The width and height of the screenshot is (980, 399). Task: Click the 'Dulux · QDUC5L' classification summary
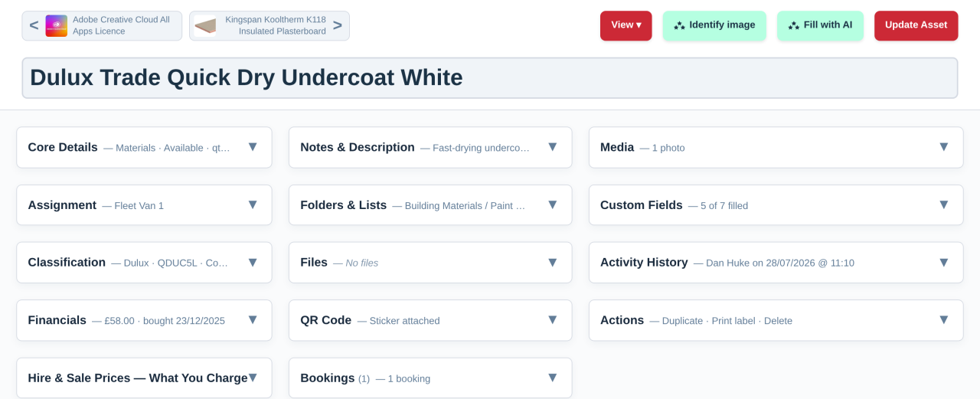(x=176, y=263)
